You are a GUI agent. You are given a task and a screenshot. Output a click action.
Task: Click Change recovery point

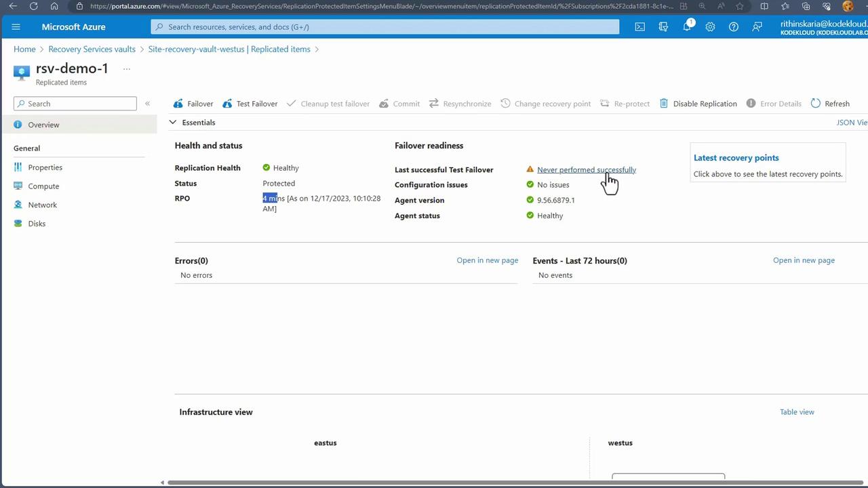(546, 104)
